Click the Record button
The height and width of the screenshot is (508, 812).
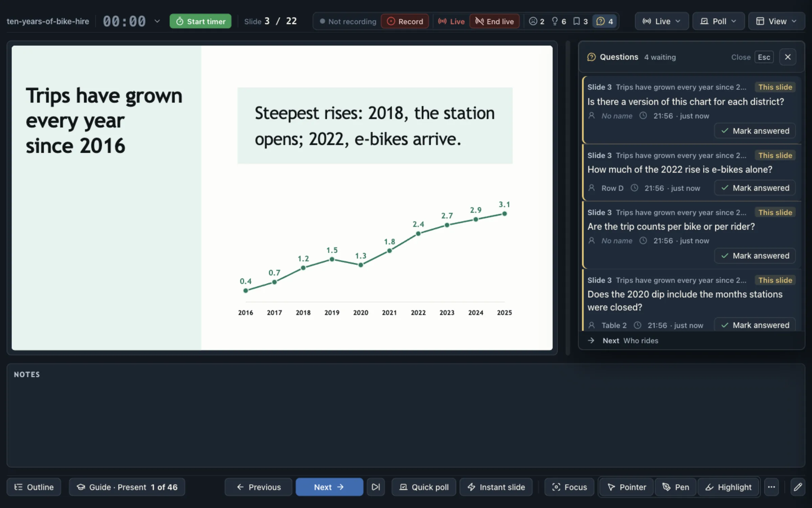click(x=405, y=21)
